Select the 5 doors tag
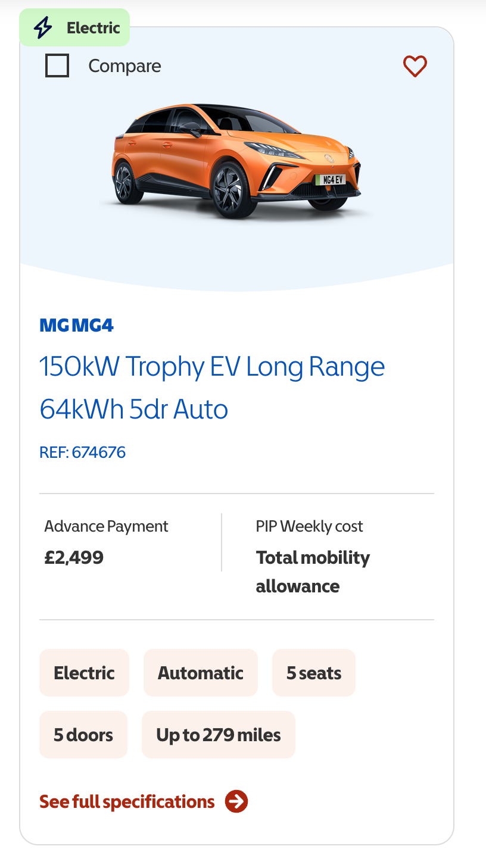Screen dimensions: 486x868 pos(83,735)
